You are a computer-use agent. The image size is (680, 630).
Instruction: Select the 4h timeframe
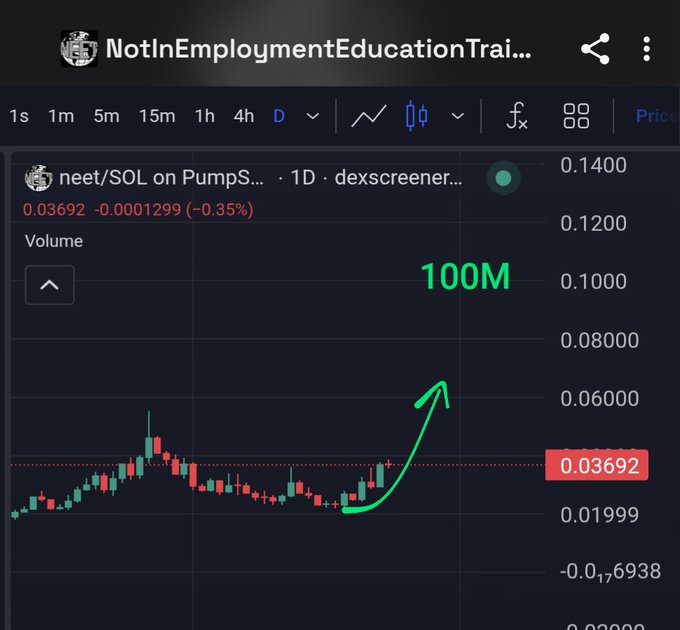[244, 116]
